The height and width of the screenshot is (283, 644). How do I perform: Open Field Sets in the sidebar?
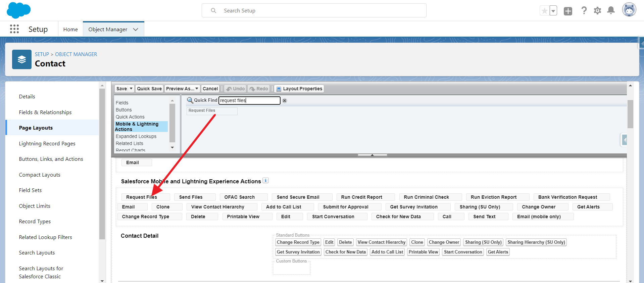coord(30,190)
